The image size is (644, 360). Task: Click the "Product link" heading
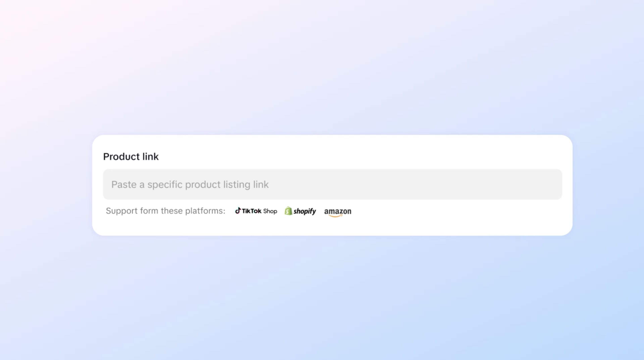tap(131, 157)
